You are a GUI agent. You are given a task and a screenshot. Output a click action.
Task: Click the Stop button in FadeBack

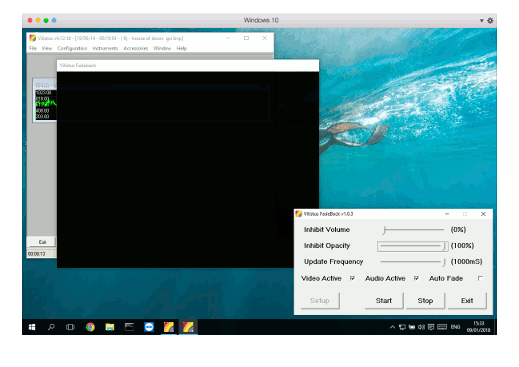[425, 301]
